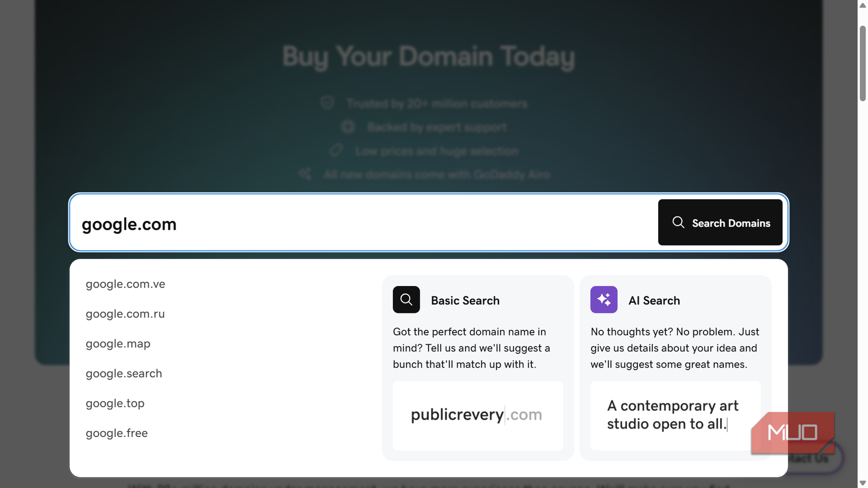
Task: Click the scrollbar down arrow
Action: [863, 483]
